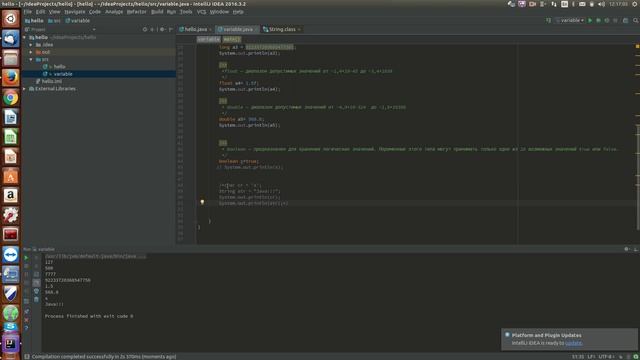Click main() breadcrumb in editor
640x360 pixels.
coord(232,39)
